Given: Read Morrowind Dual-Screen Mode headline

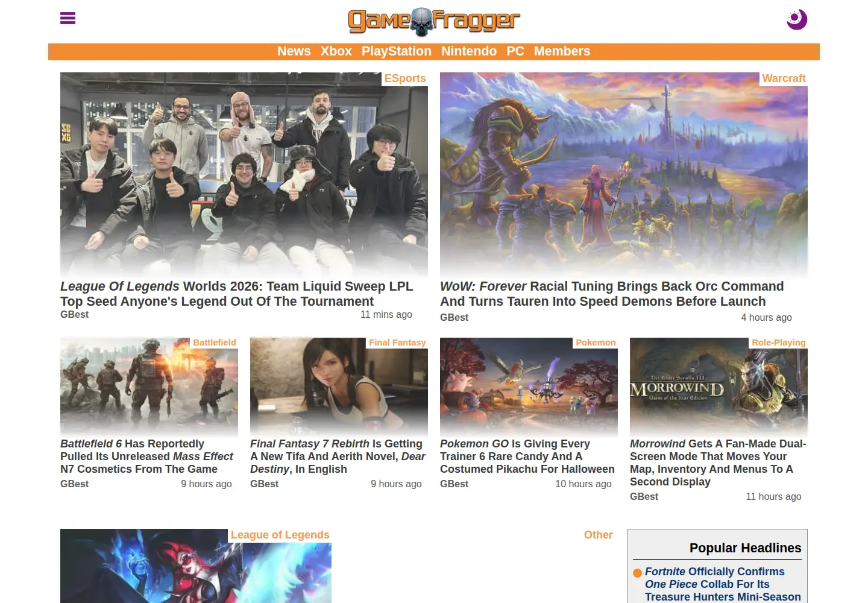Looking at the screenshot, I should [x=718, y=463].
